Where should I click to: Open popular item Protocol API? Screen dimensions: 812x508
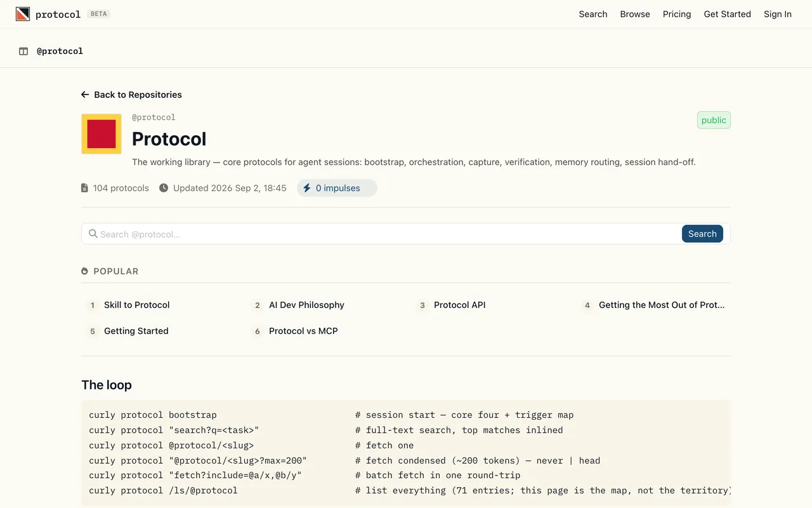point(460,305)
